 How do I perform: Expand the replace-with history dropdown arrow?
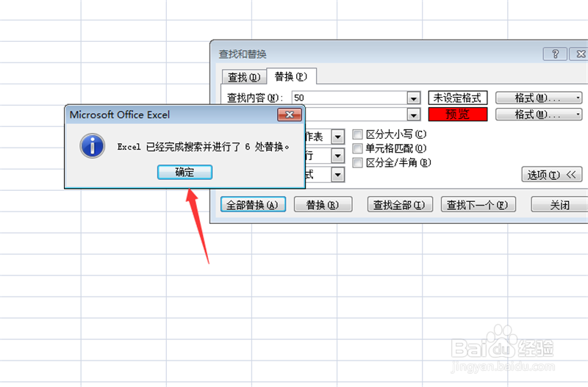point(413,115)
